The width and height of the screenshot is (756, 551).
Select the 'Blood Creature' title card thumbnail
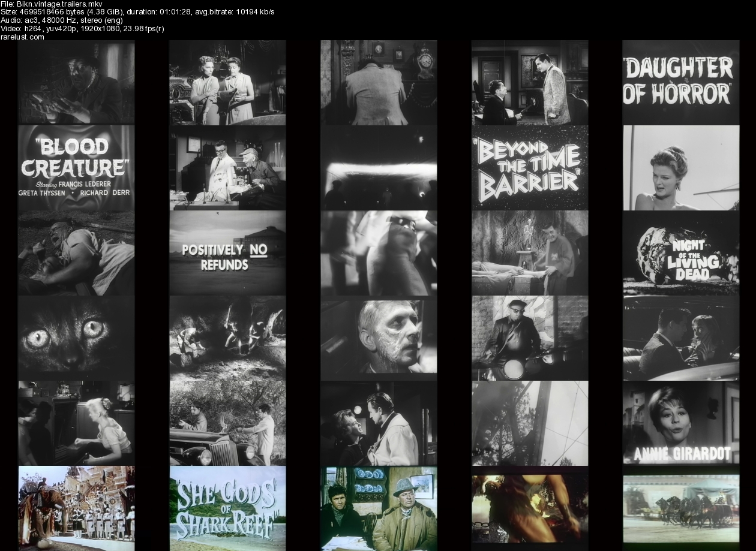(76, 167)
